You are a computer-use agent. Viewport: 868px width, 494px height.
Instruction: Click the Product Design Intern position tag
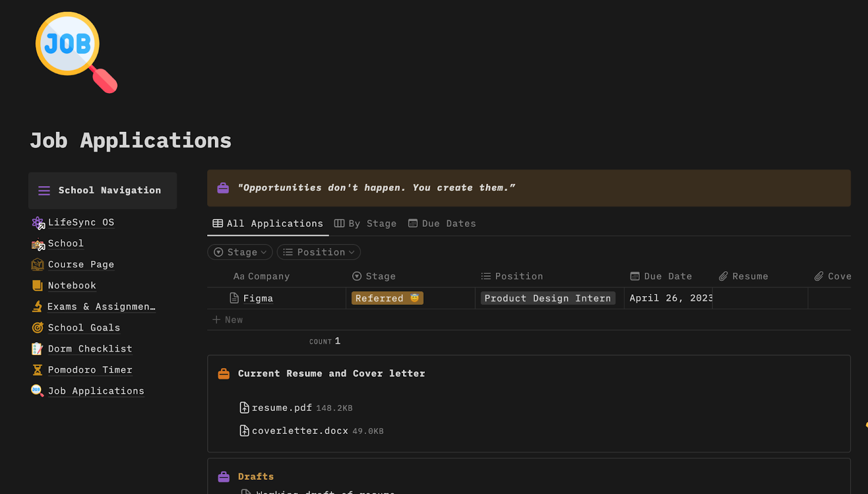(548, 298)
